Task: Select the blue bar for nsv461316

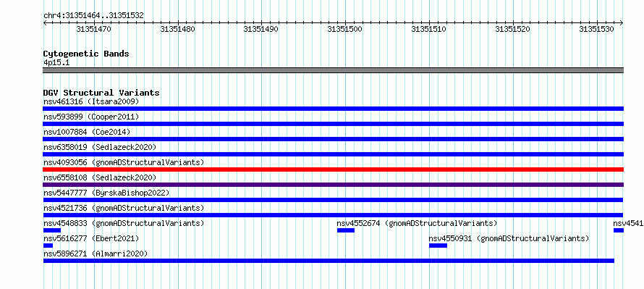Action: click(334, 109)
